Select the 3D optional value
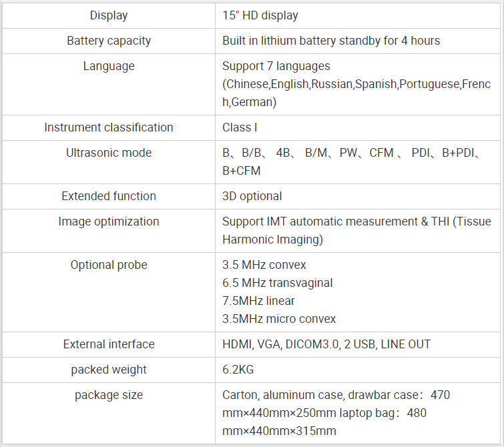The height and width of the screenshot is (447, 504). tap(252, 196)
